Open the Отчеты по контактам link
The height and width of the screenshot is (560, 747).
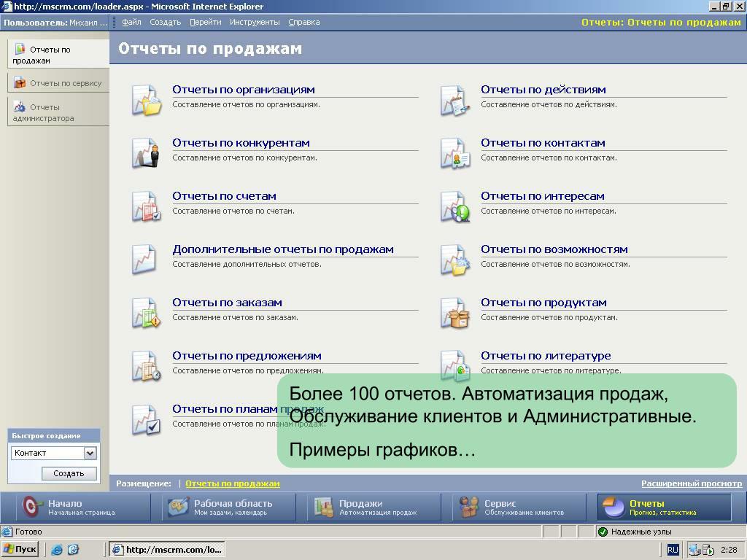click(543, 143)
